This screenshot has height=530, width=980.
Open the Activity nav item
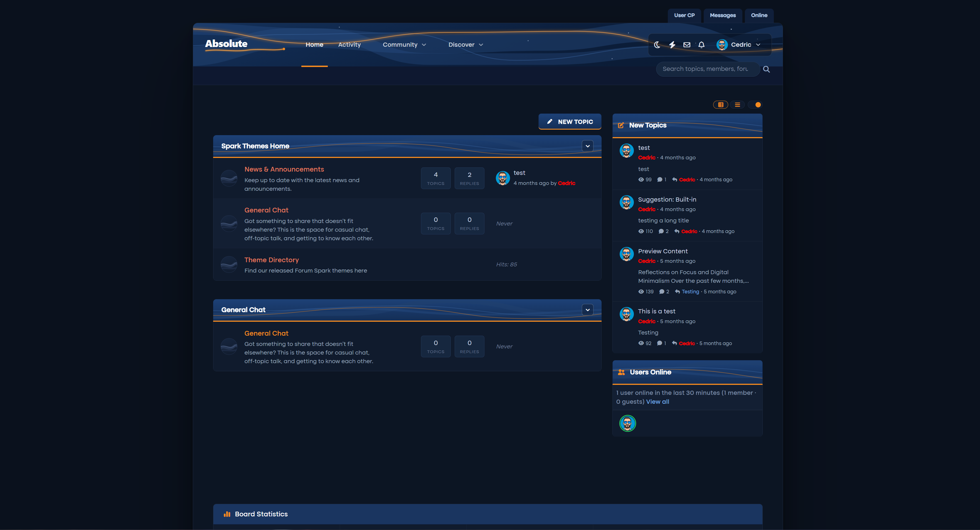tap(349, 45)
